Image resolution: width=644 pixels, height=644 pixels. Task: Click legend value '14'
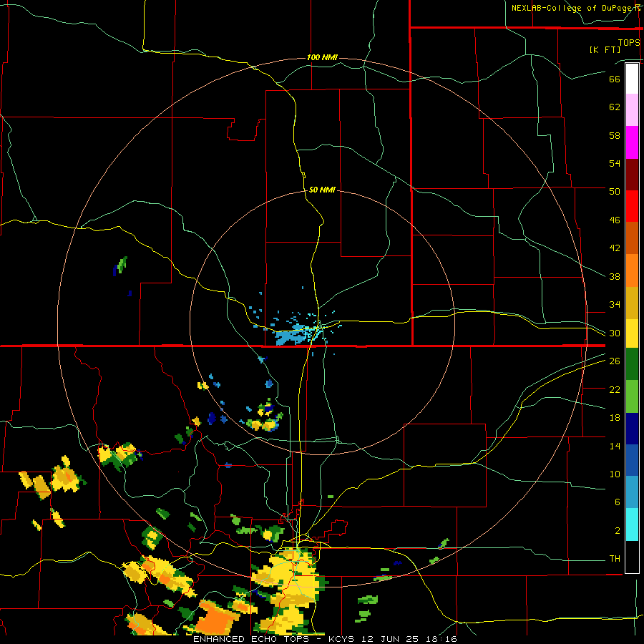tap(615, 446)
